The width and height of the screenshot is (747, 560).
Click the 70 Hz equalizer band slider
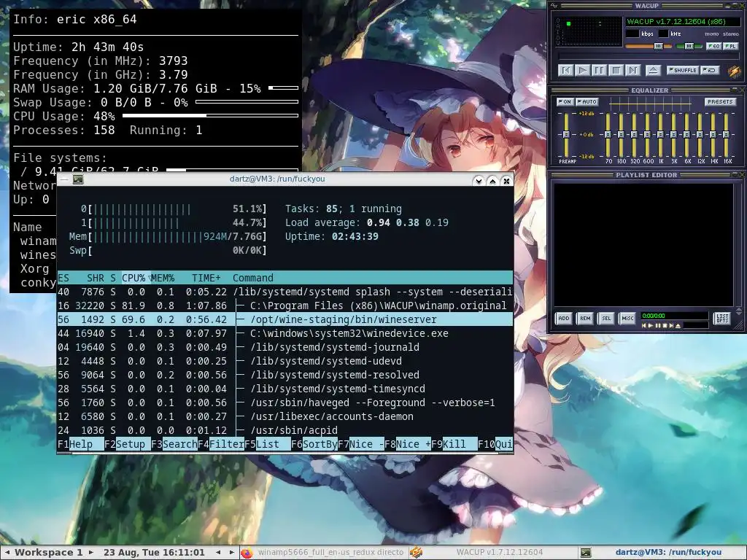608,135
